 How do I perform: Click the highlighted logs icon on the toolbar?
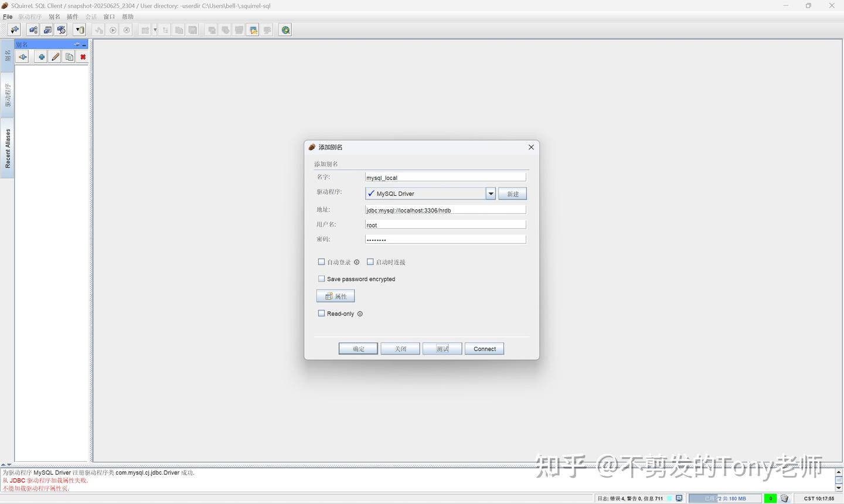pyautogui.click(x=253, y=30)
